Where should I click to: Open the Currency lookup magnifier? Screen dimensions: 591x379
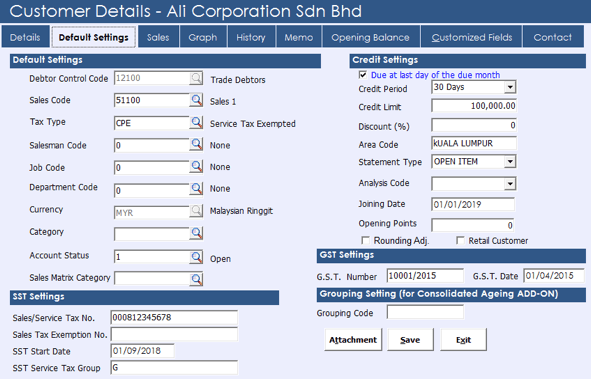(x=196, y=211)
